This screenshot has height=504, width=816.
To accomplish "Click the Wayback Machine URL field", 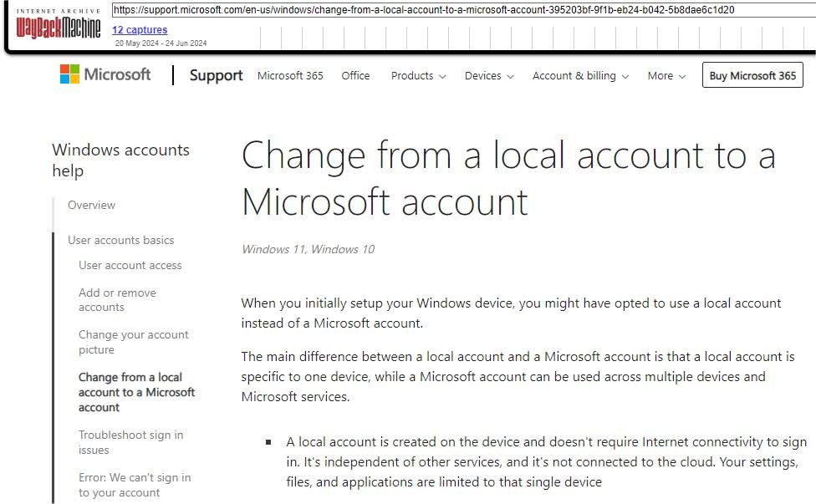I will (462, 11).
